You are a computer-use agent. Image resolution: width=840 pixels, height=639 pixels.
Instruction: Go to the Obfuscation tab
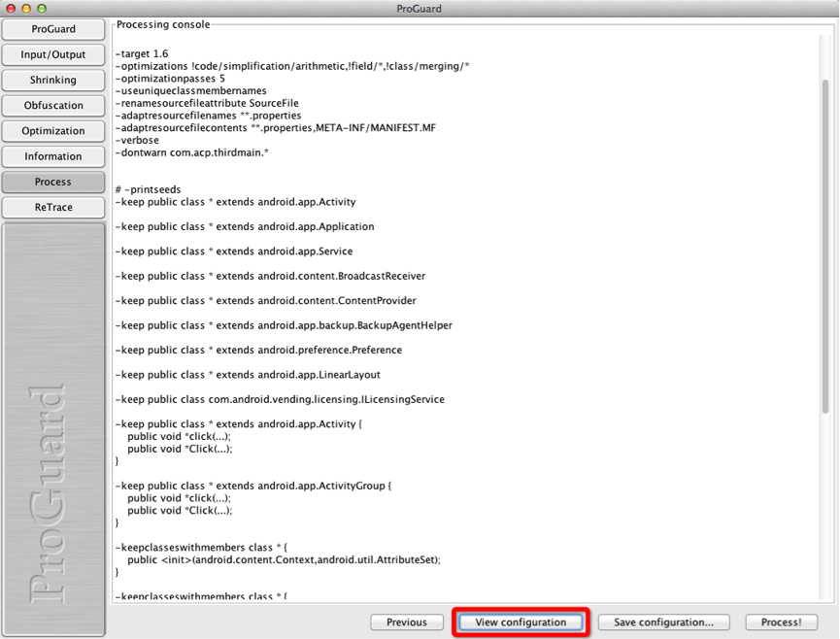pyautogui.click(x=53, y=106)
